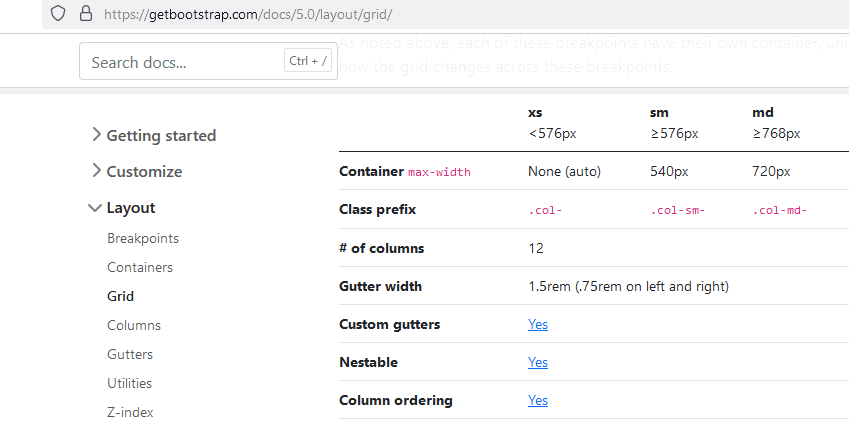849x433 pixels.
Task: Expand the Customize section chevron
Action: (95, 171)
